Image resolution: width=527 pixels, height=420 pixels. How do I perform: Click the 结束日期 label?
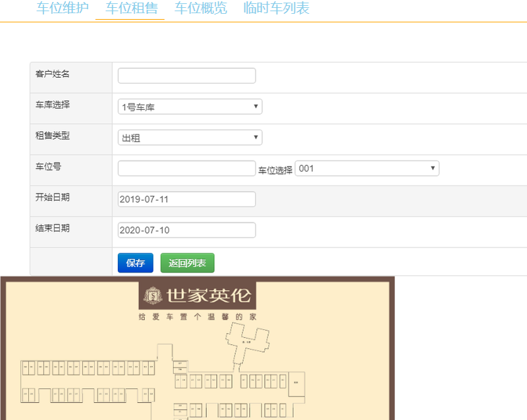point(53,228)
